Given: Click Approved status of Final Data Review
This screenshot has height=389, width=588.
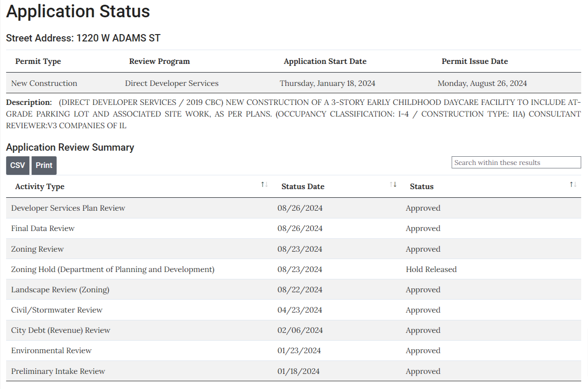Looking at the screenshot, I should 423,228.
